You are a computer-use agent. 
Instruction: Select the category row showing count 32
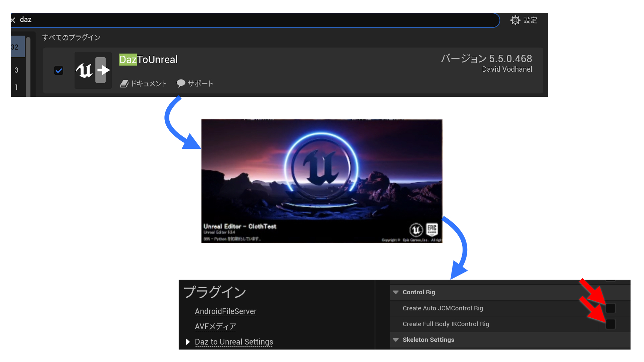pyautogui.click(x=18, y=47)
